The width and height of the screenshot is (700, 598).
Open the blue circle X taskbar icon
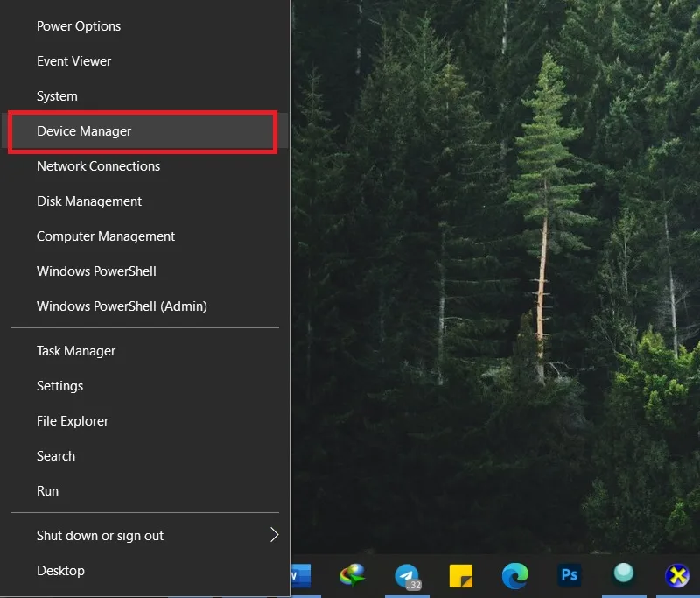[677, 575]
